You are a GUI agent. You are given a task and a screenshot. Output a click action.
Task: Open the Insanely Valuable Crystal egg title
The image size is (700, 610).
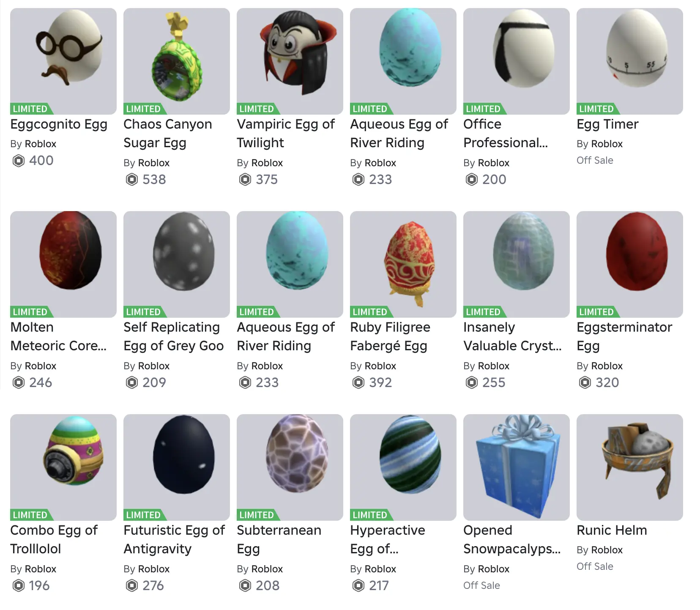[512, 336]
